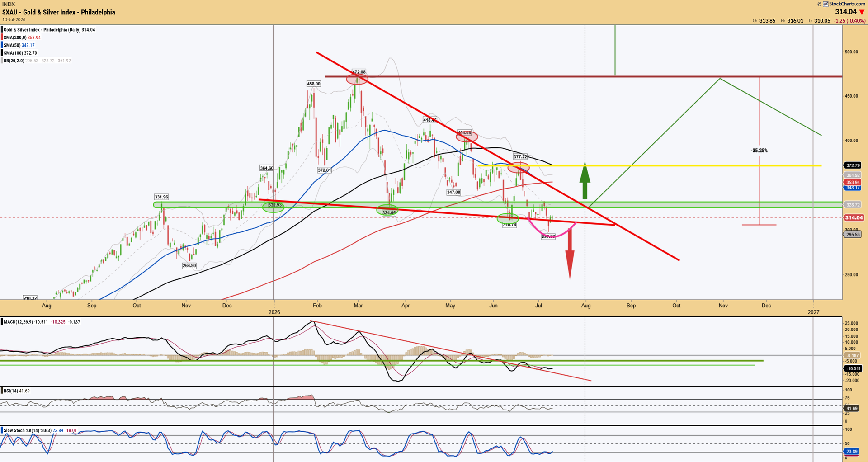The image size is (868, 462).
Task: Click the red down triangle beside last price
Action: [862, 12]
